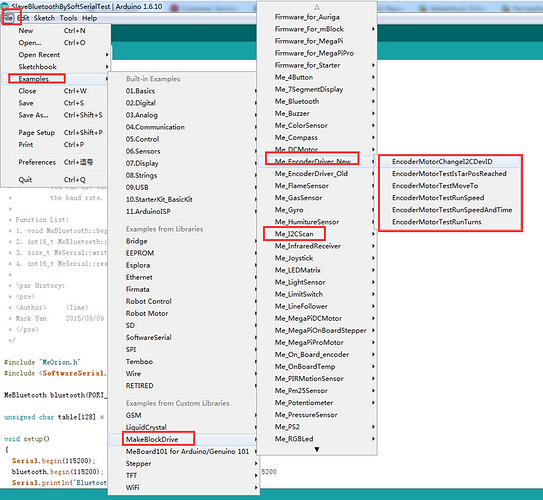Expand the SoftwareSerial library examples
543x500 pixels.
[x=184, y=338]
